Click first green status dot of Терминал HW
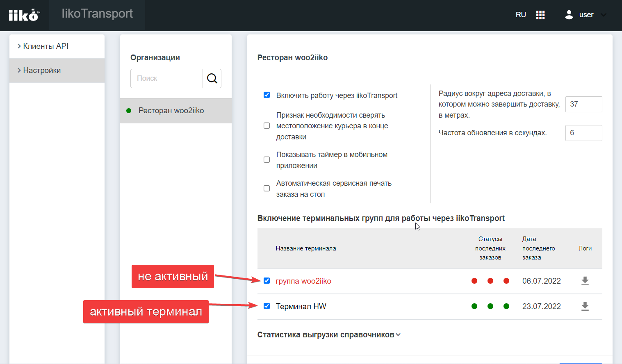Viewport: 622px width, 364px height. pos(474,306)
